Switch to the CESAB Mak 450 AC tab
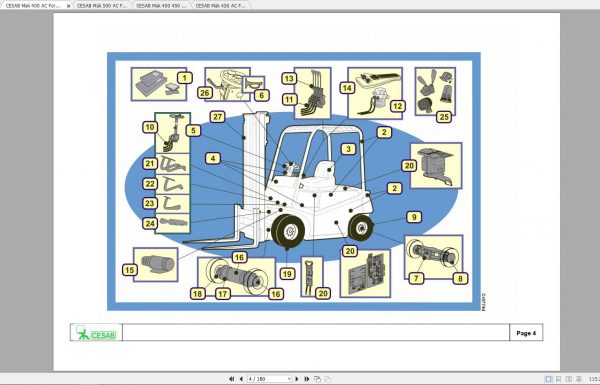This screenshot has width=600, height=385. coord(220,6)
